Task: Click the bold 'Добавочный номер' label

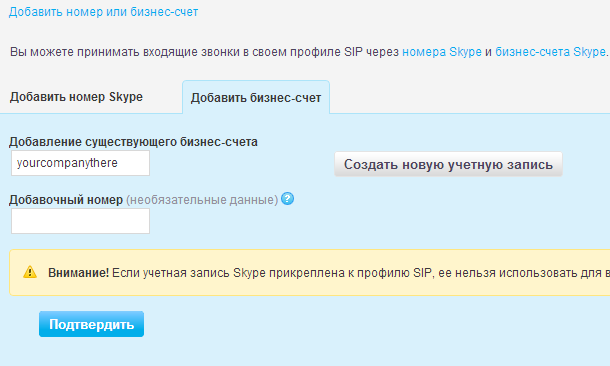Action: tap(66, 200)
